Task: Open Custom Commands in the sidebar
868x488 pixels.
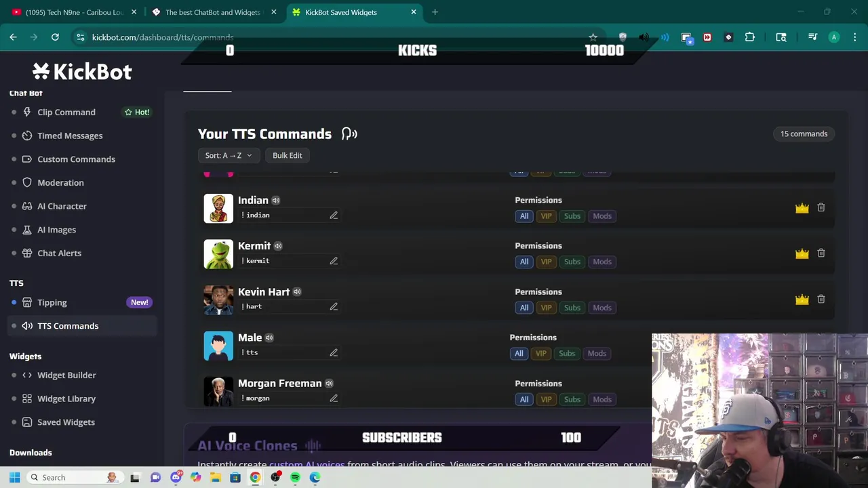Action: coord(76,159)
